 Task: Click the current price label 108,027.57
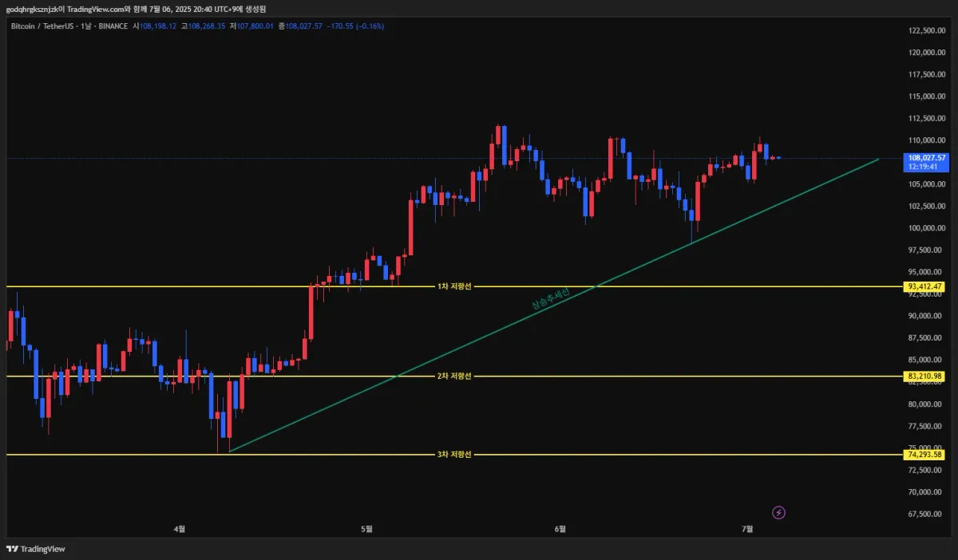pos(927,158)
